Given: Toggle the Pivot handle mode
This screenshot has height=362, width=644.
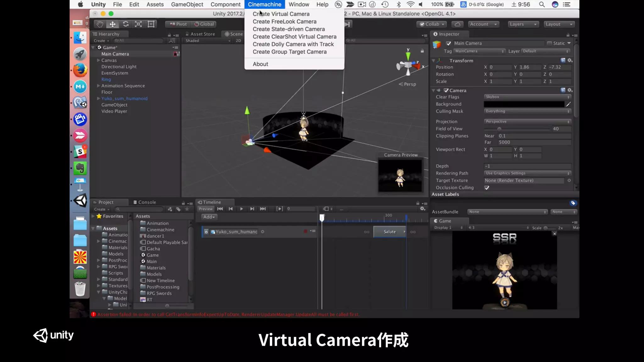Looking at the screenshot, I should (x=178, y=24).
